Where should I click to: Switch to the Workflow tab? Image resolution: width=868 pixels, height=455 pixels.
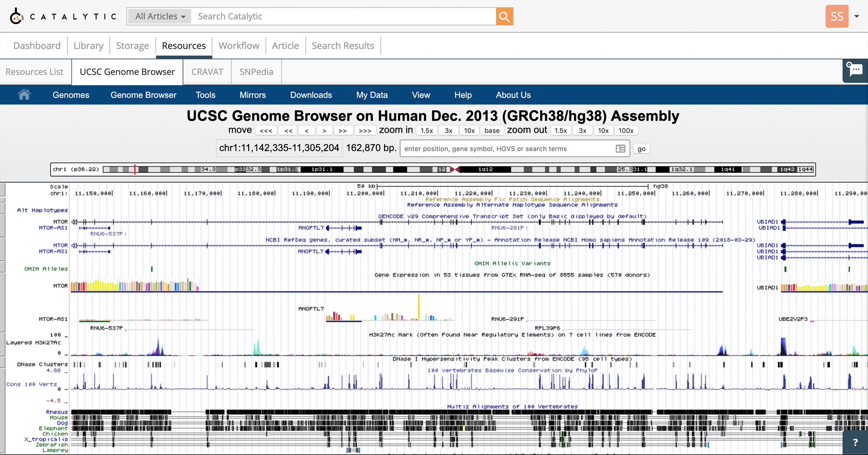click(239, 46)
